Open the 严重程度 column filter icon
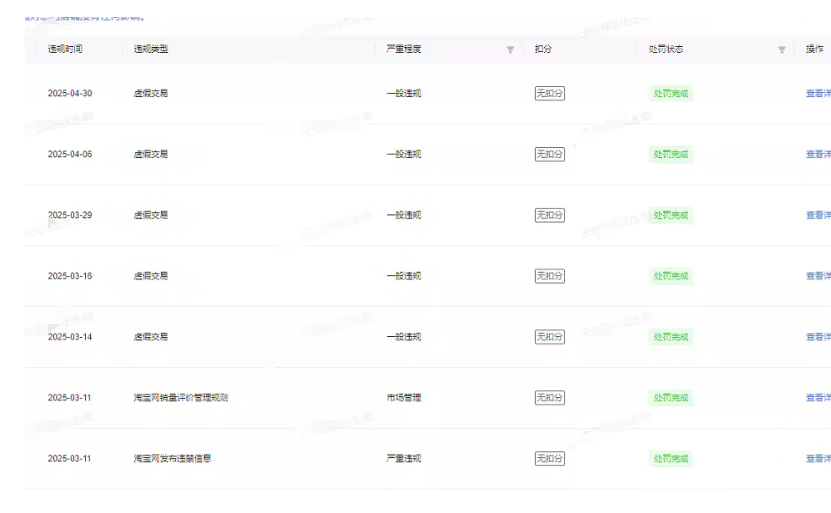This screenshot has width=831, height=513. point(510,50)
